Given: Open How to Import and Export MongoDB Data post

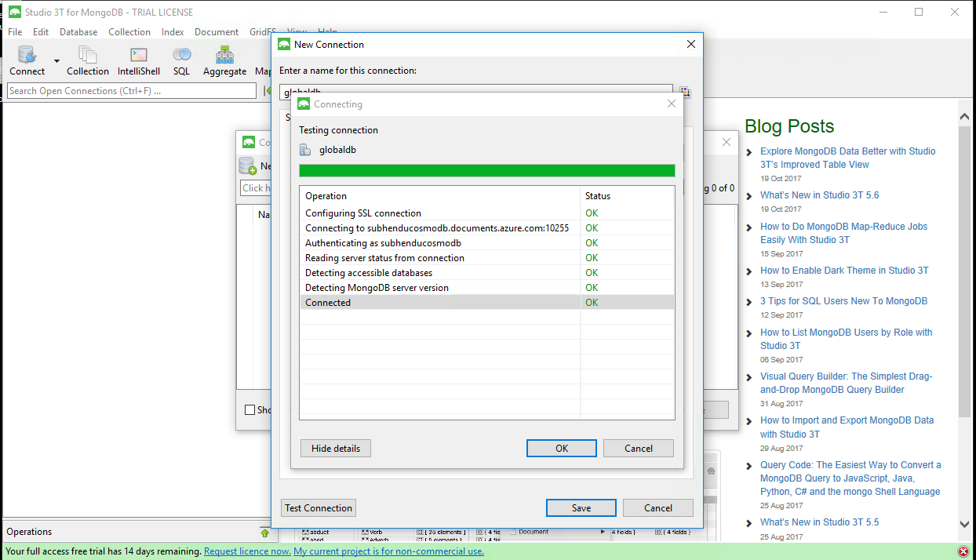Looking at the screenshot, I should pos(847,427).
